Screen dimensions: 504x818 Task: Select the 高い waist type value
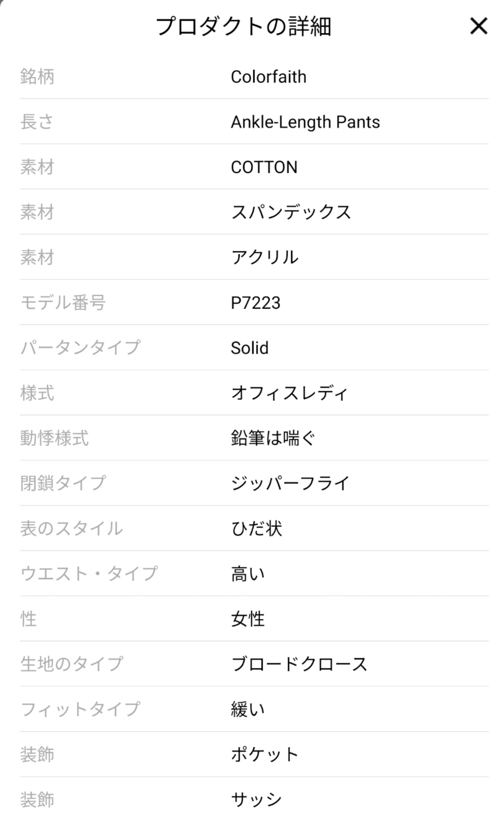point(248,574)
